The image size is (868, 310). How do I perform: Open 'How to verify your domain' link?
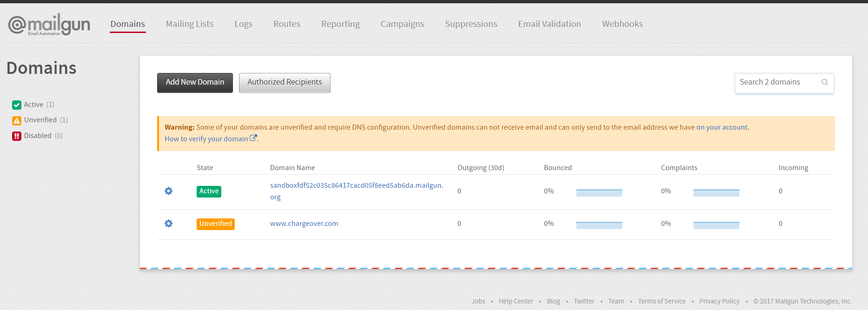tap(206, 139)
